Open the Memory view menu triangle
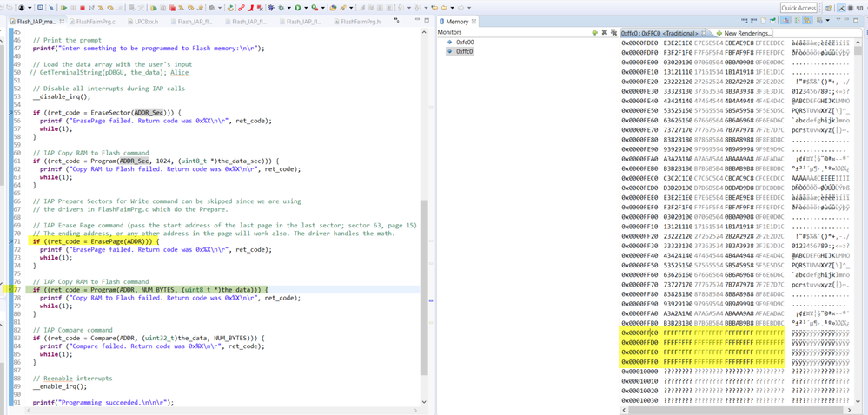The image size is (868, 415). (838, 20)
